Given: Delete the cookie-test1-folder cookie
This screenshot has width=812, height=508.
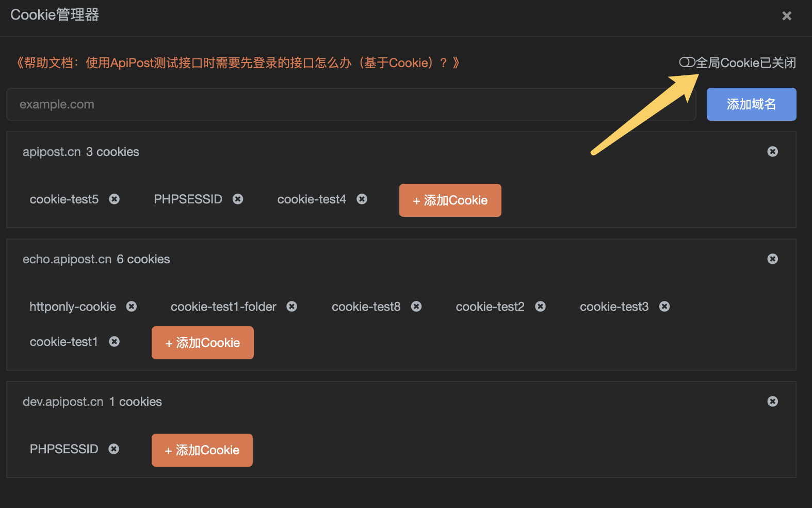Looking at the screenshot, I should (x=292, y=306).
